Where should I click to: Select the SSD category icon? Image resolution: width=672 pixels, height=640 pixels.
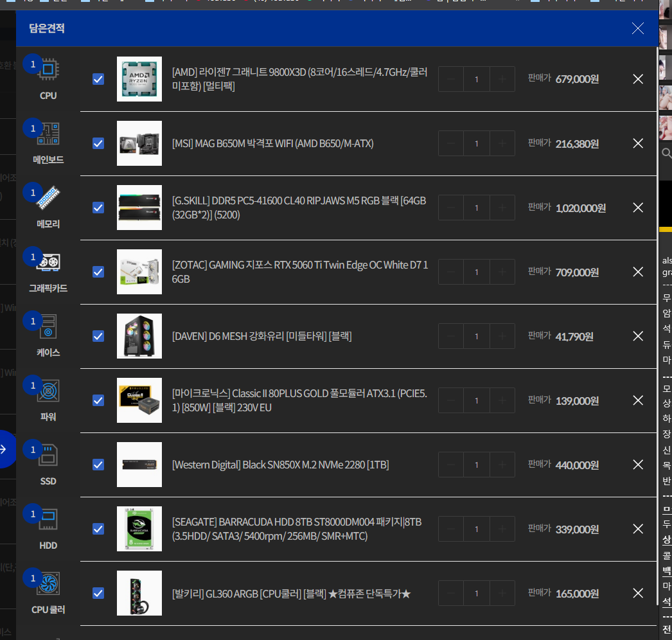[x=48, y=455]
